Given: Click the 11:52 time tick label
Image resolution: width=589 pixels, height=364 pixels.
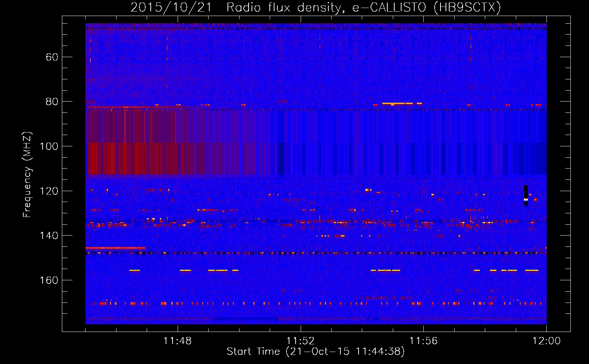Looking at the screenshot, I should coord(301,341).
